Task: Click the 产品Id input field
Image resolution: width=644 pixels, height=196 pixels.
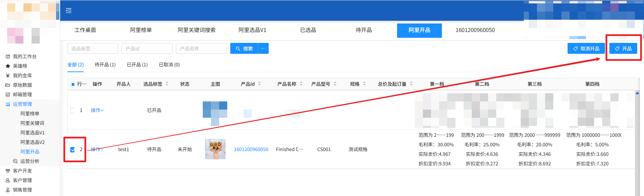Action: pos(147,48)
